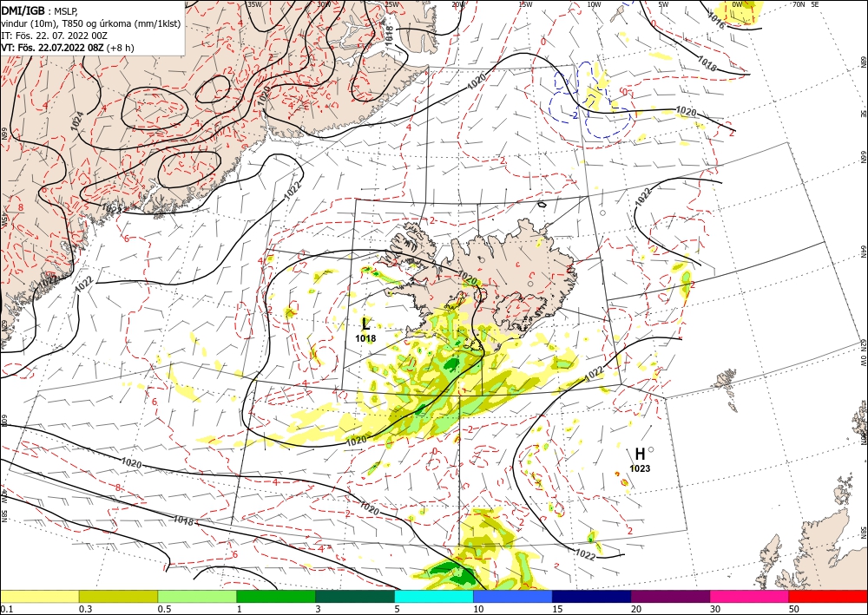Click the navy 15–20 mm legend swatch
This screenshot has width=868, height=615.
592,596
